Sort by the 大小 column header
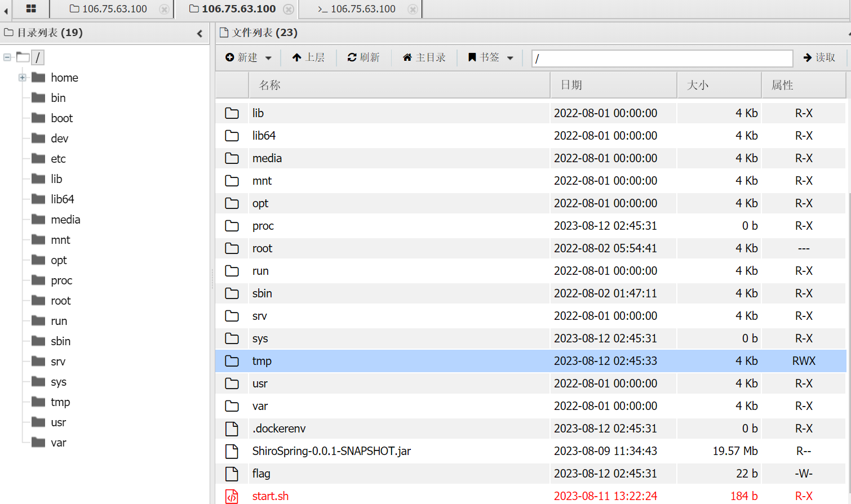Viewport: 851px width, 504px height. click(x=719, y=85)
